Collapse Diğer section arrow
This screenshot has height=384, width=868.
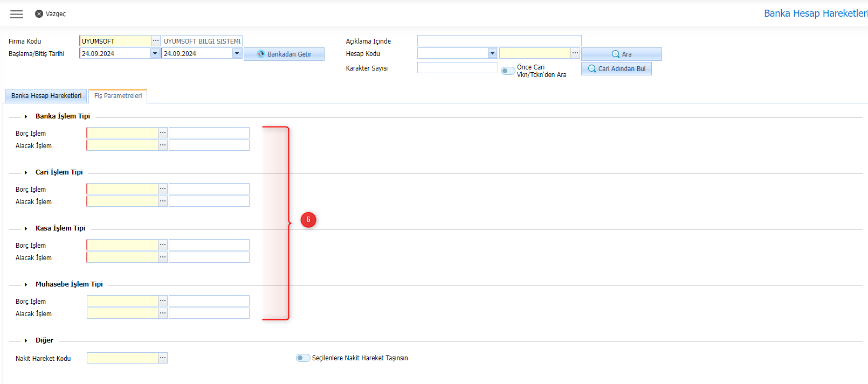click(x=26, y=340)
